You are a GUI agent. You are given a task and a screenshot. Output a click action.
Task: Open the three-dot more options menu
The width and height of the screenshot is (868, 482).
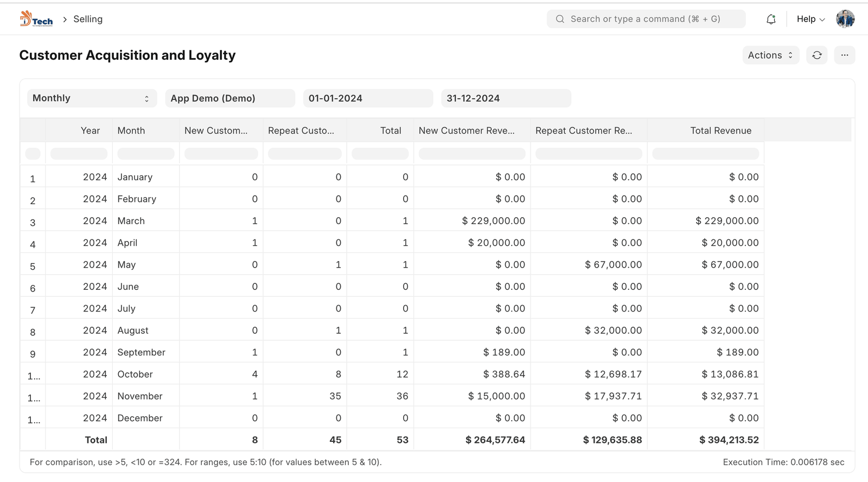[844, 55]
